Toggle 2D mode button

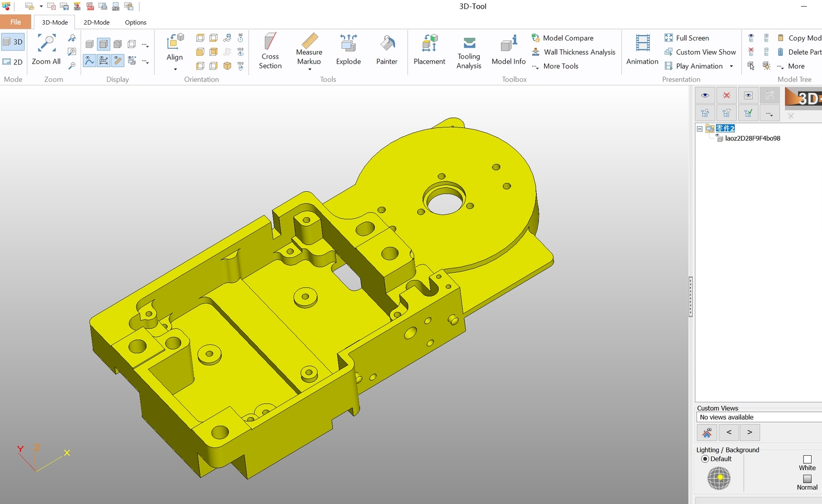click(13, 62)
